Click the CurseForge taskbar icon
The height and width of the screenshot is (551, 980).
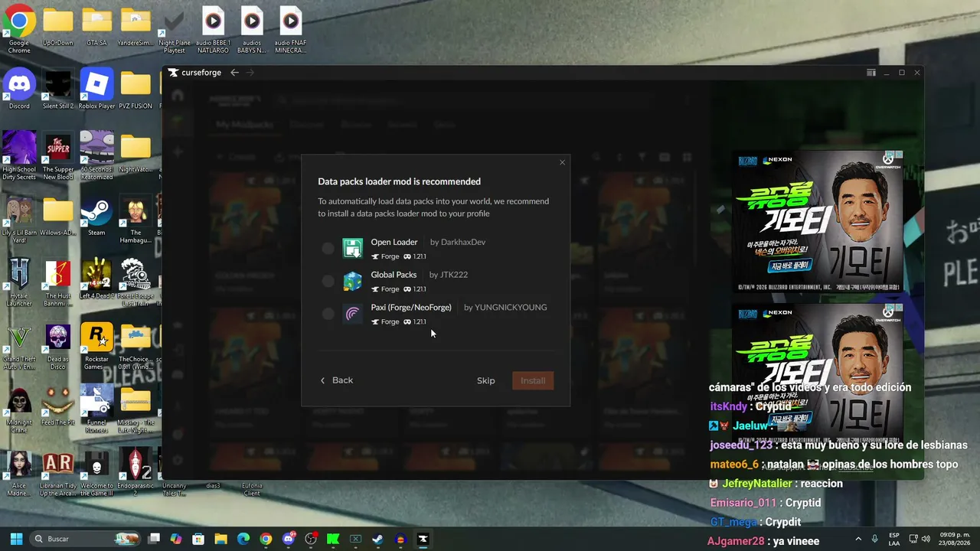coord(423,539)
